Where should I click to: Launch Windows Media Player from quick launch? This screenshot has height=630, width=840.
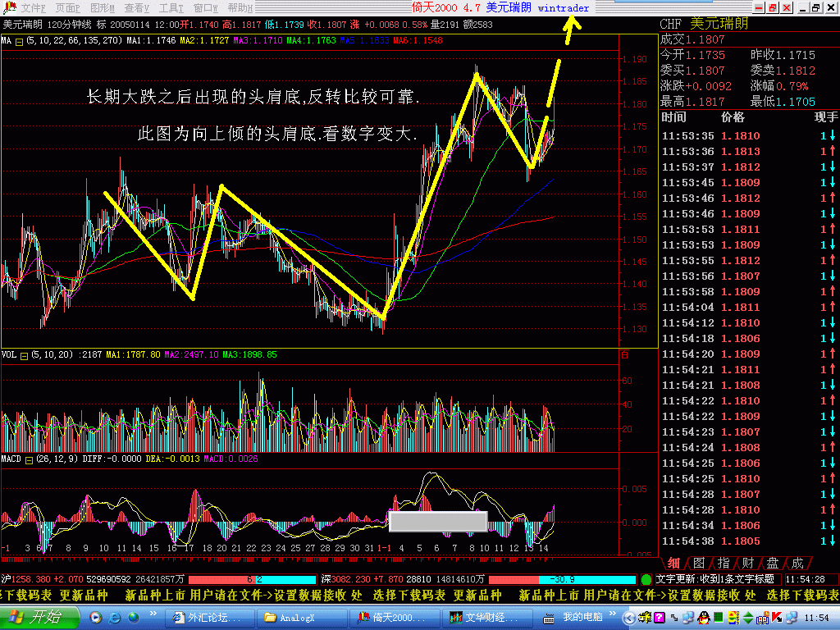click(x=95, y=618)
